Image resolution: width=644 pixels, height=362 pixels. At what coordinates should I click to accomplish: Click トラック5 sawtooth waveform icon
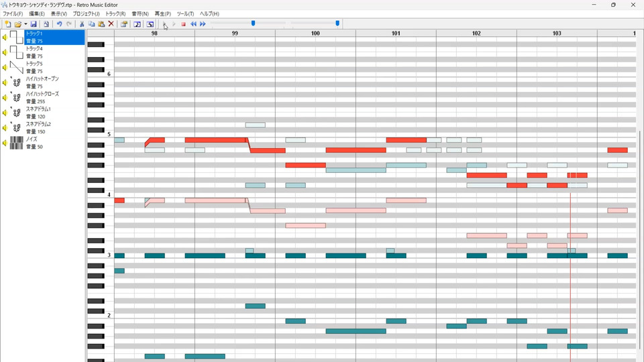pyautogui.click(x=16, y=67)
